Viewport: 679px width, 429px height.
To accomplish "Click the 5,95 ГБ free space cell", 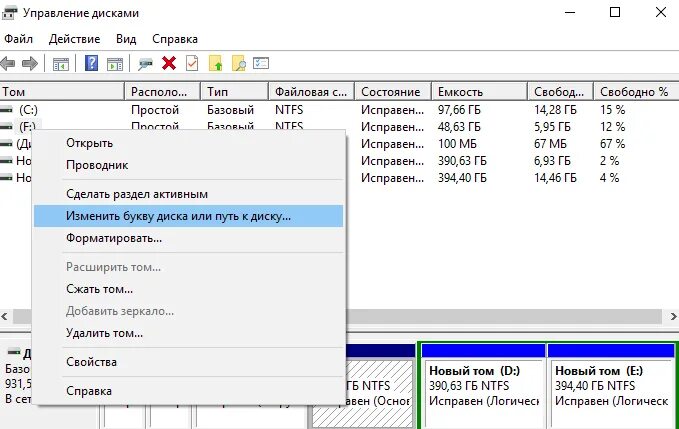I will [552, 127].
